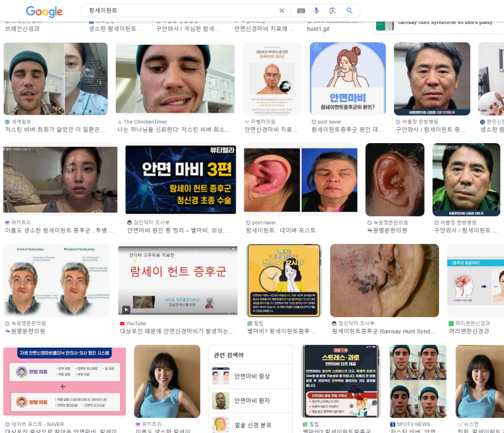Click 위키트리 source under eye patch image
The width and height of the screenshot is (504, 433).
click(x=18, y=222)
